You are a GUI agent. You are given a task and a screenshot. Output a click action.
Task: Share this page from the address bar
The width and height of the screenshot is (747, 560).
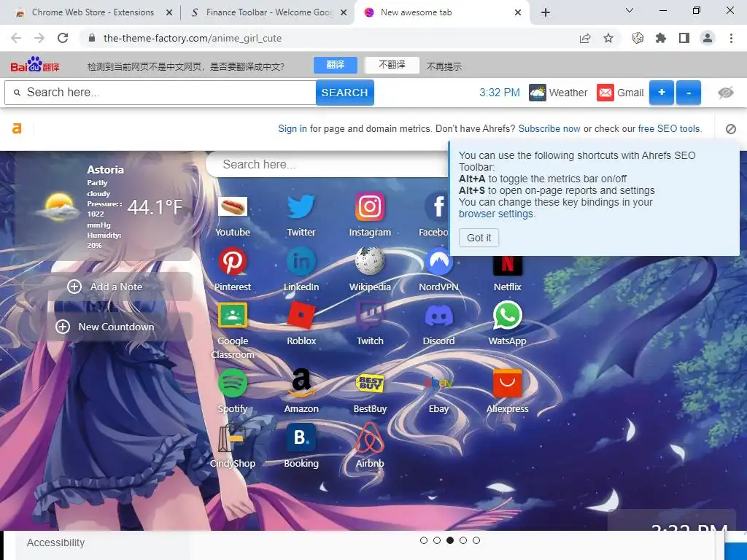tap(585, 38)
